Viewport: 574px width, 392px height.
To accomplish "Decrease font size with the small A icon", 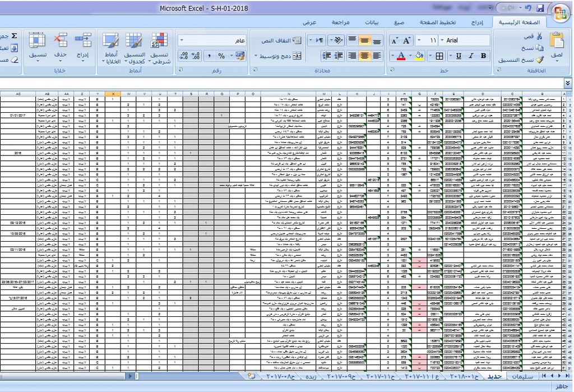I will pos(395,40).
